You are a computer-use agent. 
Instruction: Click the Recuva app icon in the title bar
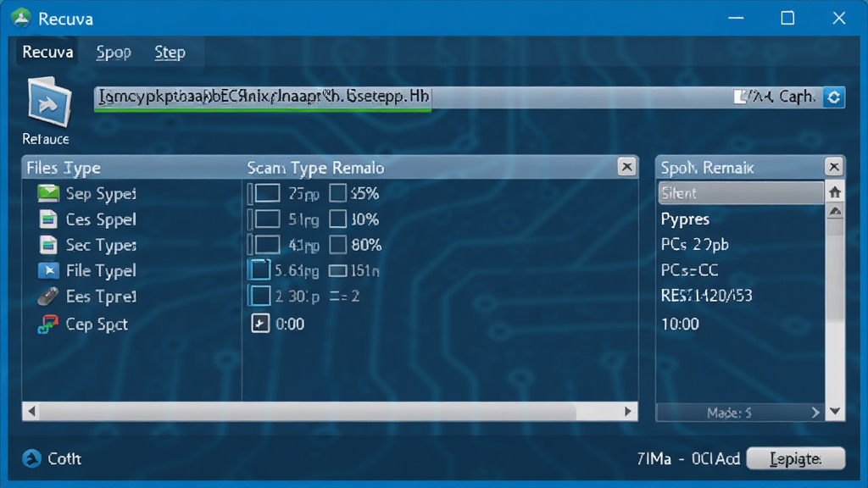[x=21, y=19]
